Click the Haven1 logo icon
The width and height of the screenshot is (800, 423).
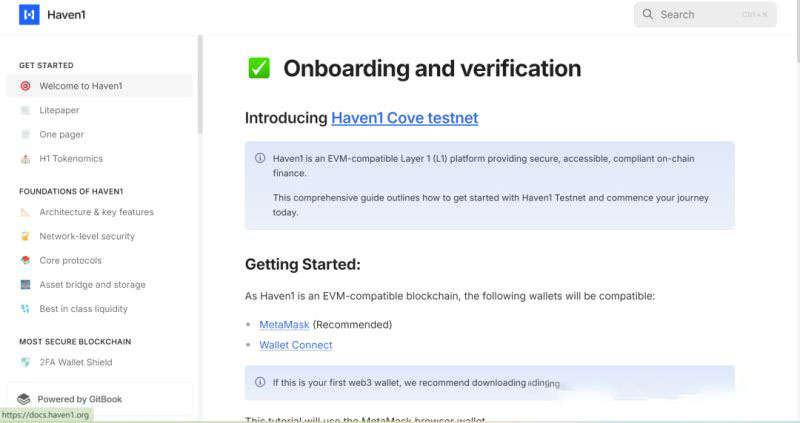pos(29,15)
